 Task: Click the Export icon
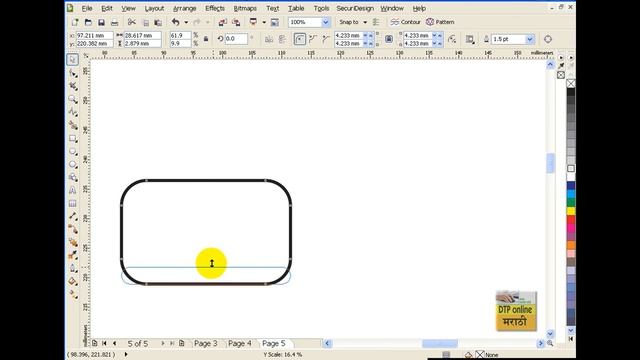(x=236, y=22)
